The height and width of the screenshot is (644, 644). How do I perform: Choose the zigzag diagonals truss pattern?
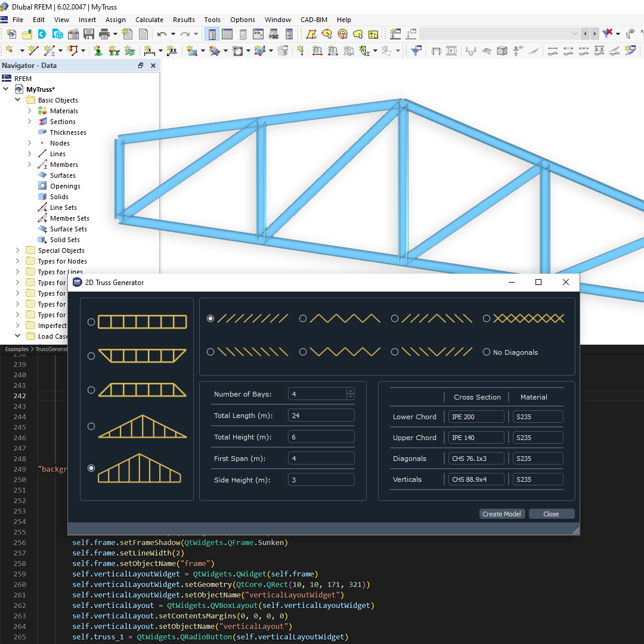coord(303,318)
